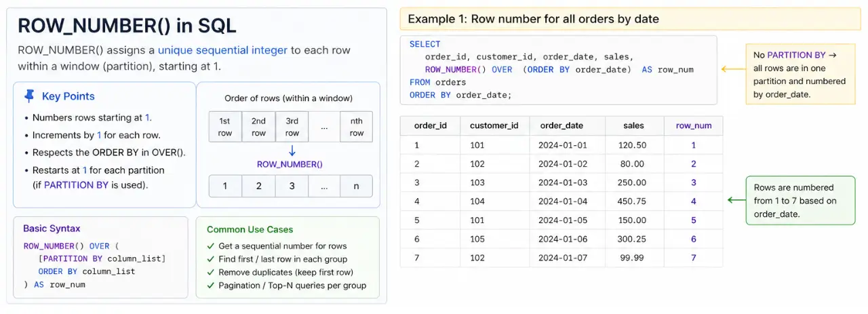Click the 'customer_id' column header
Image resolution: width=868 pixels, height=314 pixels.
(494, 125)
